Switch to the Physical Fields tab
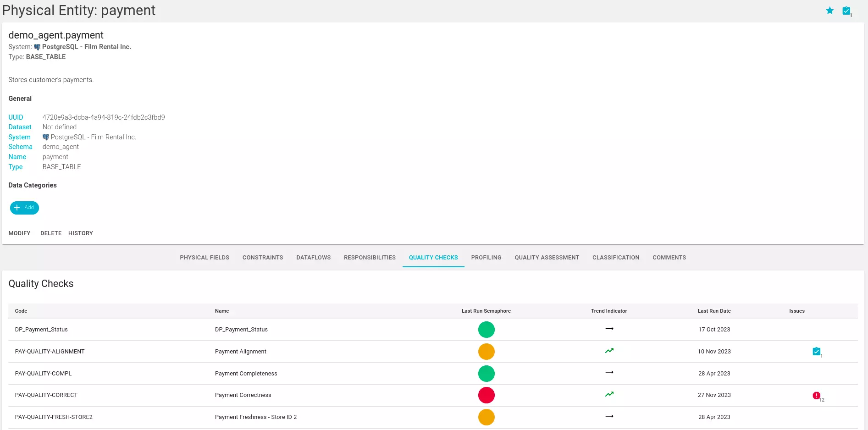Screen dimensions: 868x430 click(x=205, y=258)
